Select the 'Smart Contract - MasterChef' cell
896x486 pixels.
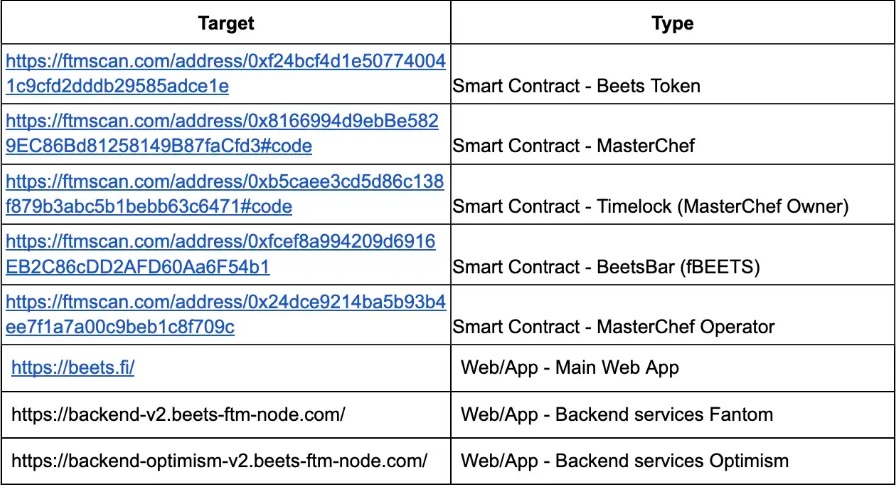click(673, 134)
